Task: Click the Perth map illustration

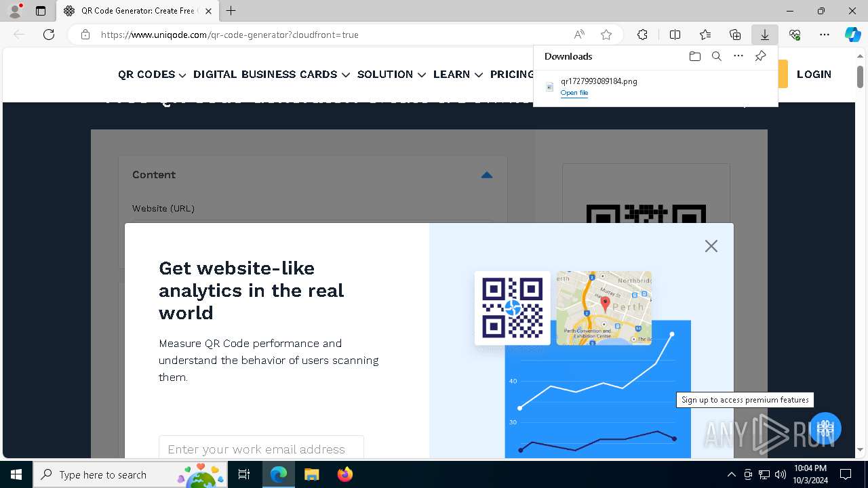Action: click(x=604, y=308)
